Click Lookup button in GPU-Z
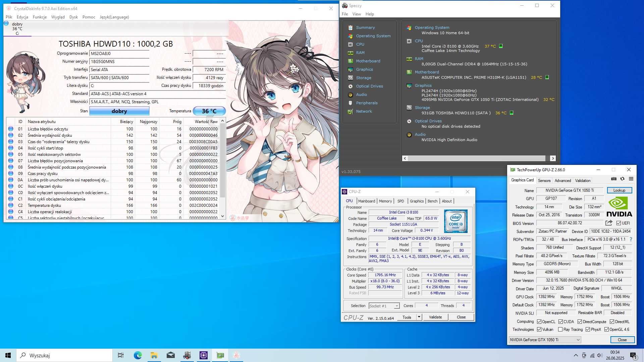Image resolution: width=644 pixels, height=362 pixels. point(619,190)
